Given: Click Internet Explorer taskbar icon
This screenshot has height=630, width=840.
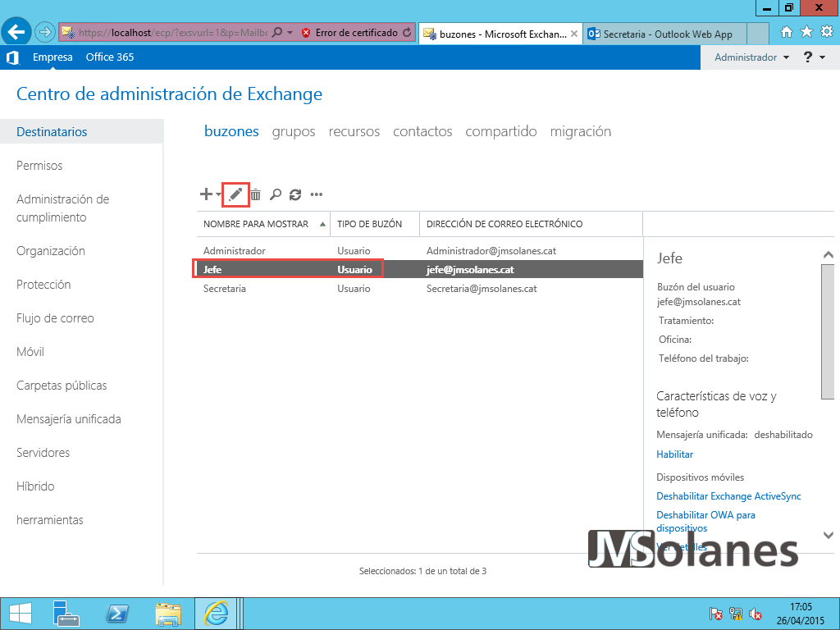Looking at the screenshot, I should (x=216, y=614).
